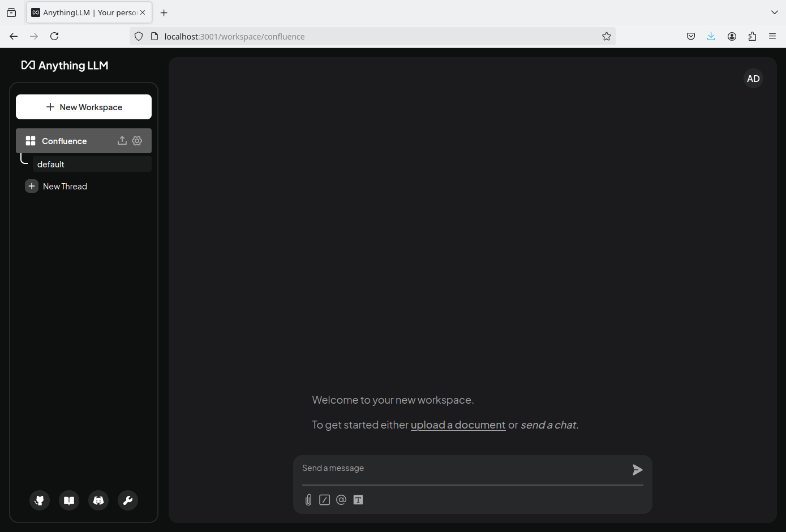Click the forward navigation arrow
This screenshot has width=786, height=532.
click(x=34, y=36)
